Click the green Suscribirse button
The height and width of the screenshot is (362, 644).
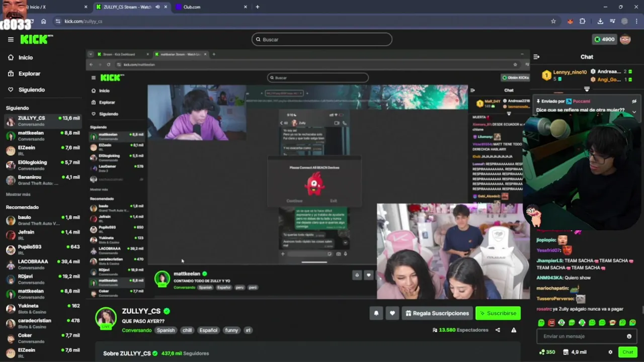pyautogui.click(x=498, y=313)
